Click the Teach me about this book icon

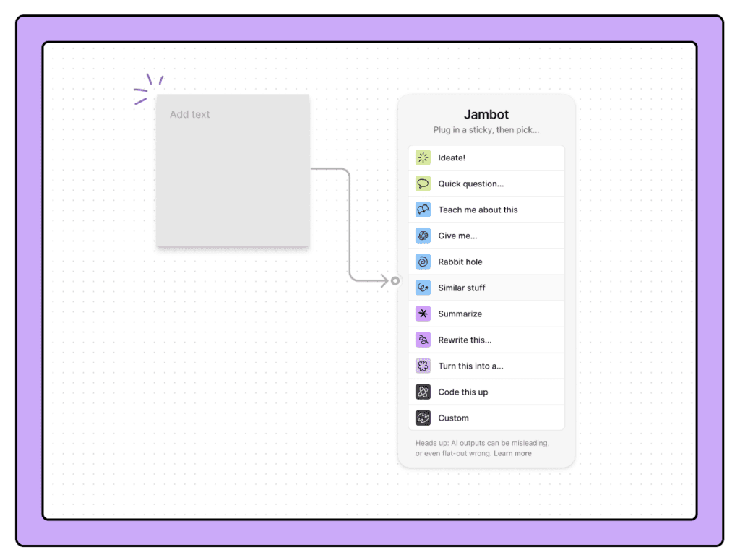pyautogui.click(x=423, y=210)
